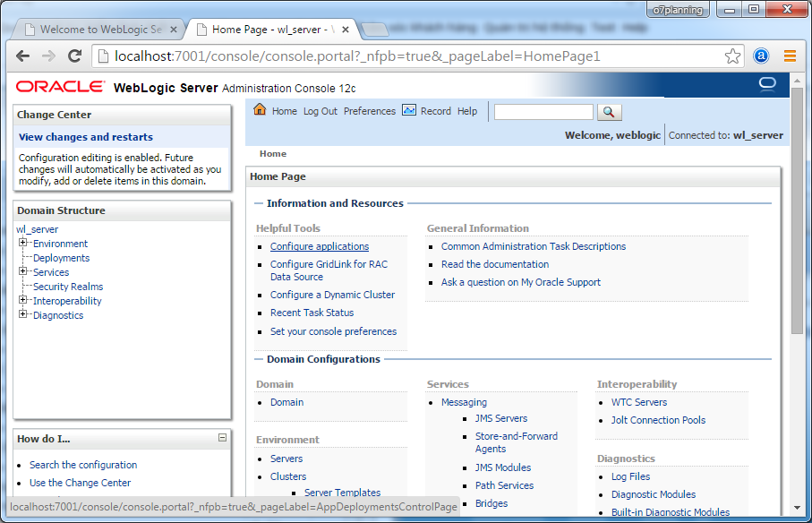Expand the Diagnostics tree node
Screen dimensions: 812x523
[x=22, y=314]
